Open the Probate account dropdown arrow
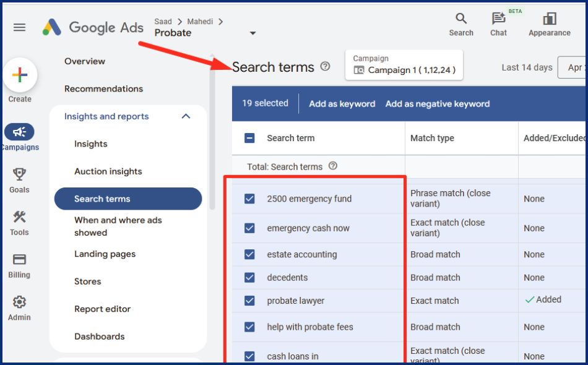This screenshot has height=365, width=588. [x=253, y=33]
